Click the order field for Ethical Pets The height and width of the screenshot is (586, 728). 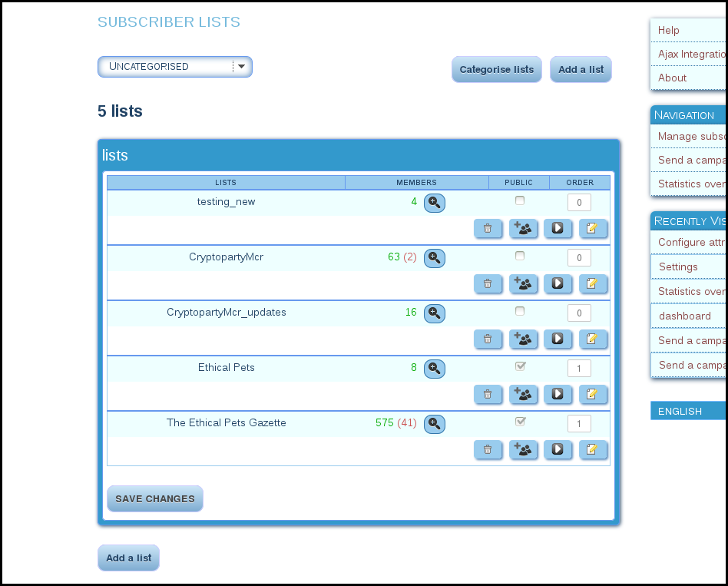[x=579, y=368]
